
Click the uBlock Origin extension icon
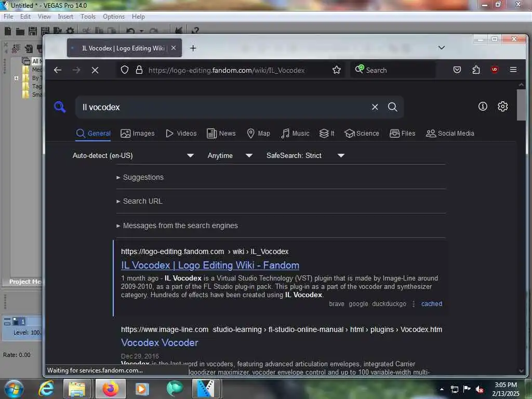(x=495, y=70)
